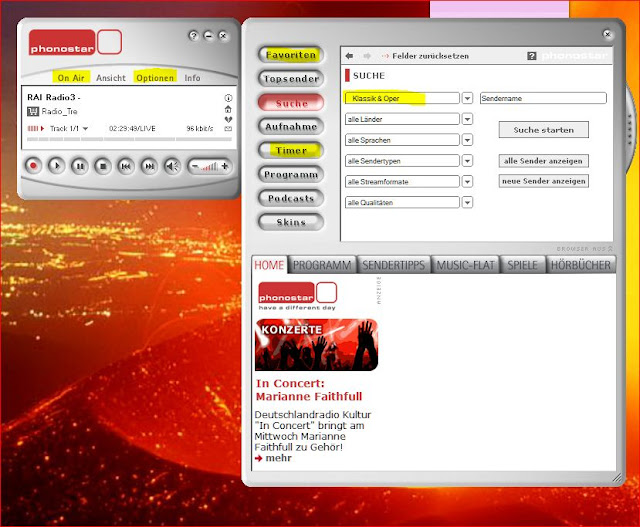Switch to the SENDERTIPPS tab
Image resolution: width=640 pixels, height=527 pixels.
[393, 265]
